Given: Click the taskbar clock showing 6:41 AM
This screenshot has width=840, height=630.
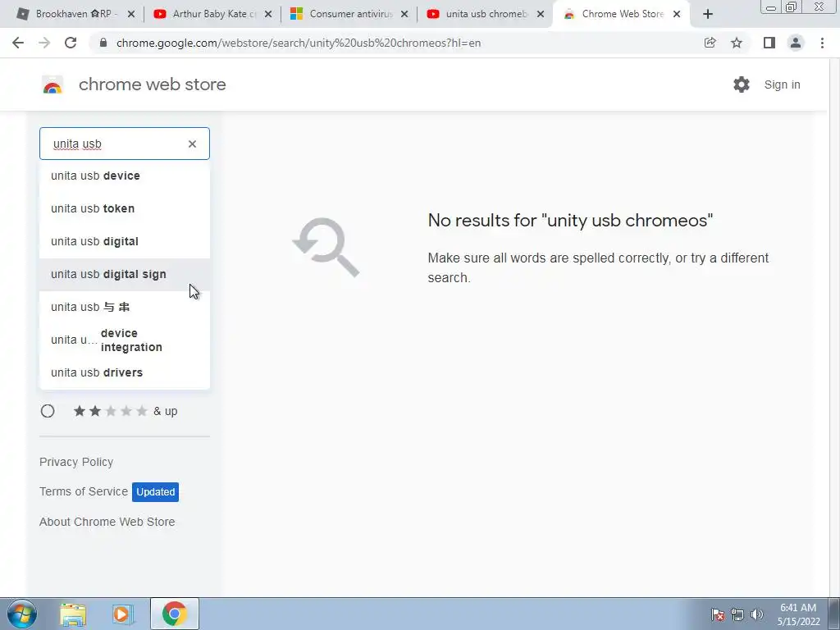Looking at the screenshot, I should point(798,614).
